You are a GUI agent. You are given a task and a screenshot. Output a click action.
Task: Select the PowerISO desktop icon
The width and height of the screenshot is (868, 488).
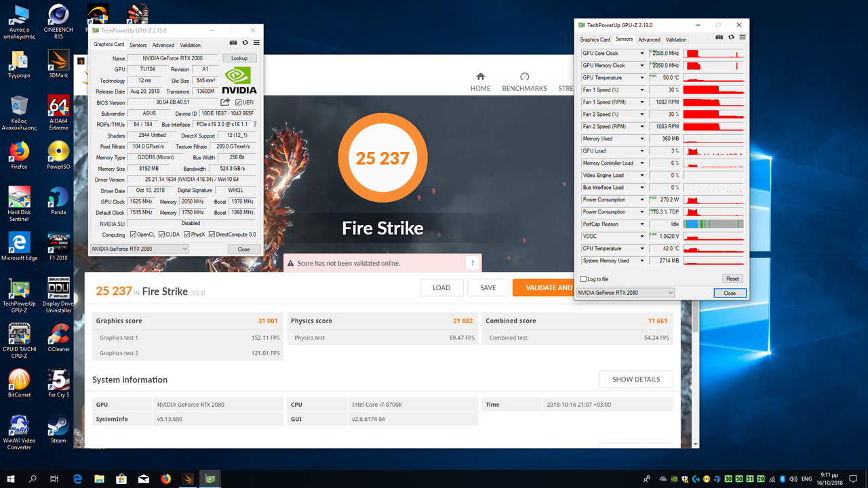coord(59,155)
